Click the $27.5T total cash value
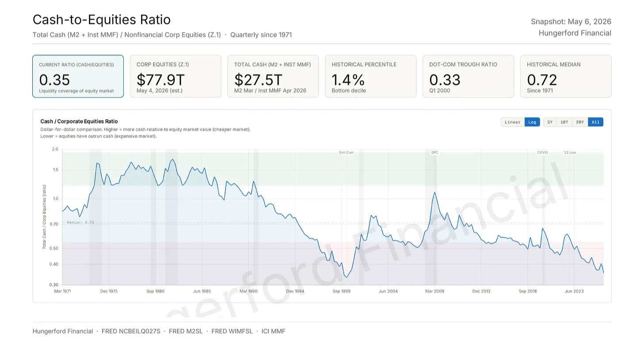This screenshot has width=644, height=345. click(x=258, y=80)
